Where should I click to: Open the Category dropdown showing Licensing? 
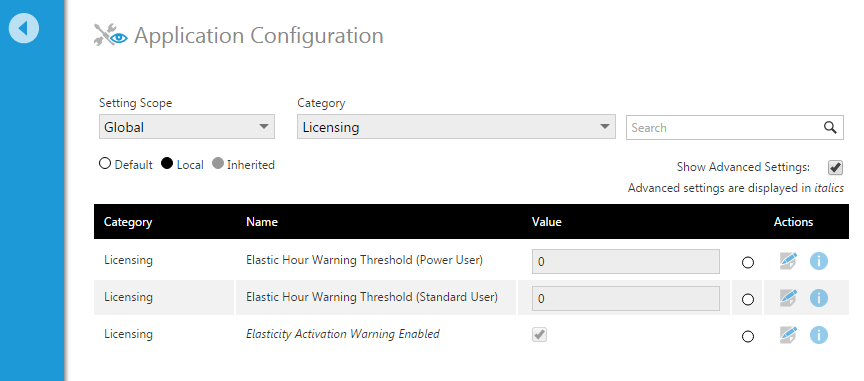(456, 127)
